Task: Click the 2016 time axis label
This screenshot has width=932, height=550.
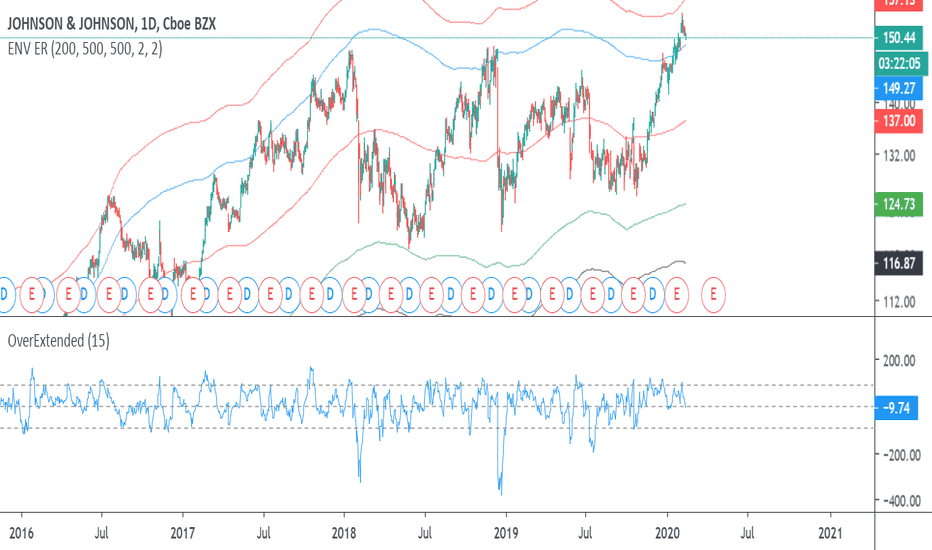Action: [21, 532]
